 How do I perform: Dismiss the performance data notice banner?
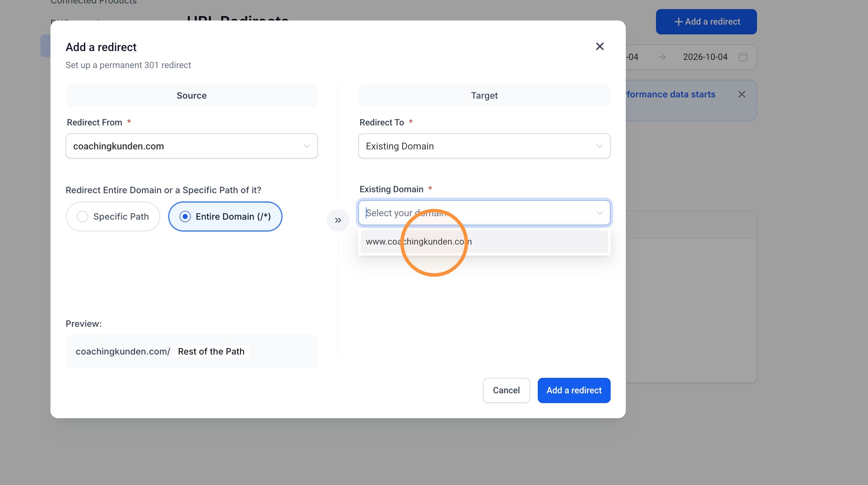pyautogui.click(x=742, y=94)
